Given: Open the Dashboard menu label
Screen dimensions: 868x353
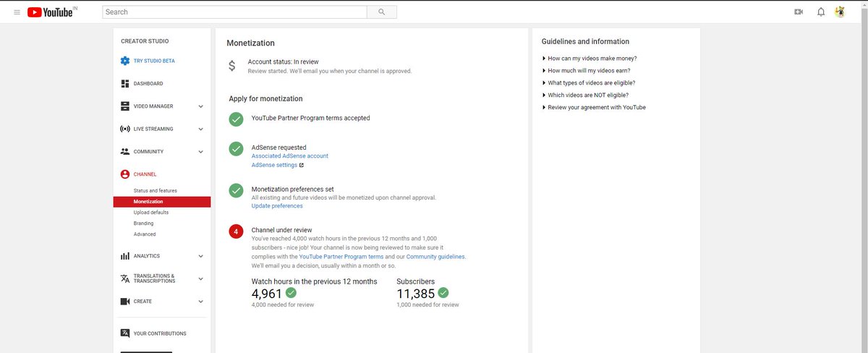Looking at the screenshot, I should click(148, 84).
